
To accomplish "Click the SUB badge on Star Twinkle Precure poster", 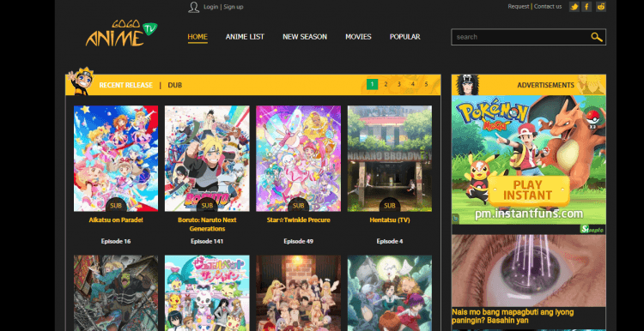I will 299,205.
